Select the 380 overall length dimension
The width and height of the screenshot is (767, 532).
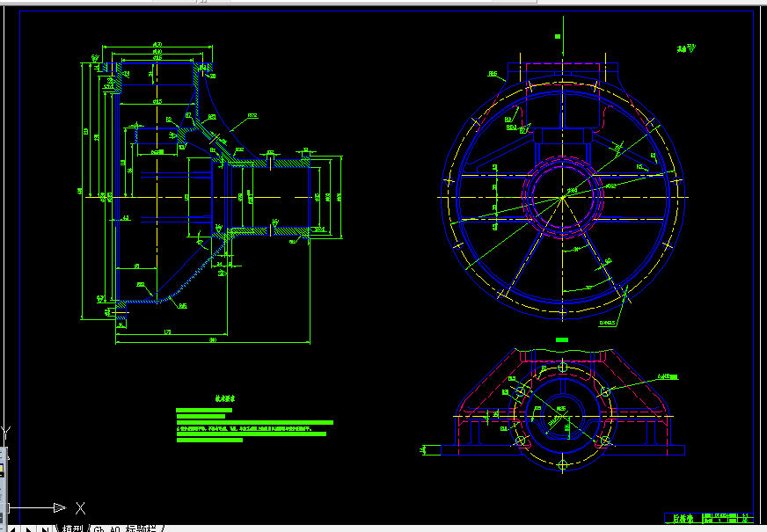(x=213, y=339)
